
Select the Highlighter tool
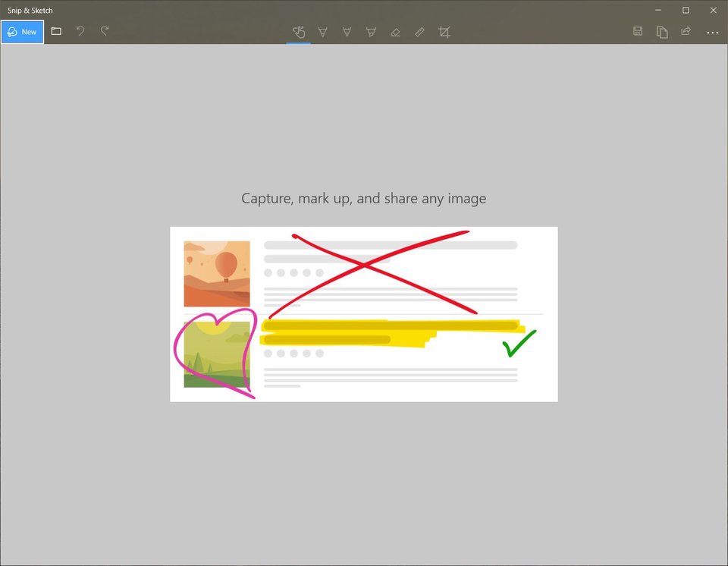click(x=372, y=32)
